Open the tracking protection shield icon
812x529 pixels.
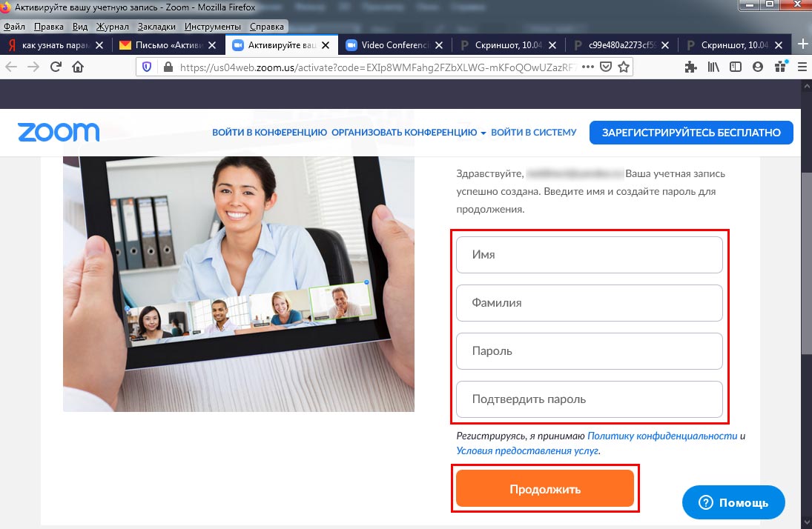pos(147,67)
